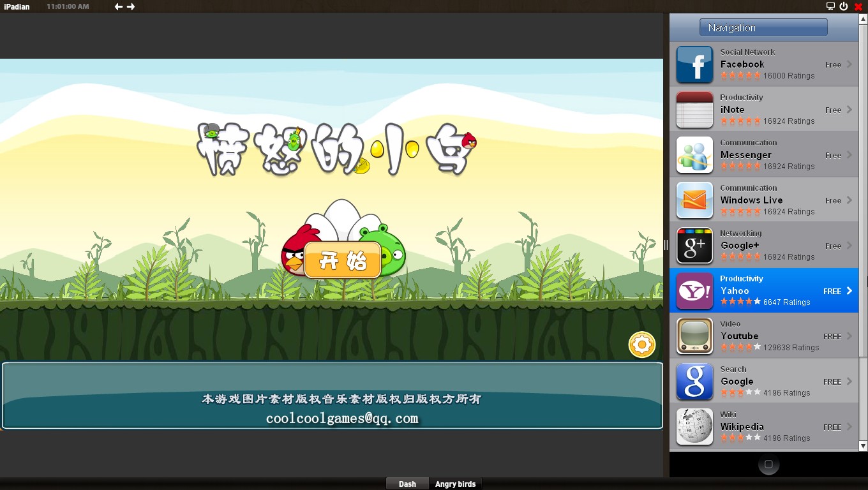Open the Windows Live mail icon
Image resolution: width=868 pixels, height=490 pixels.
(694, 200)
